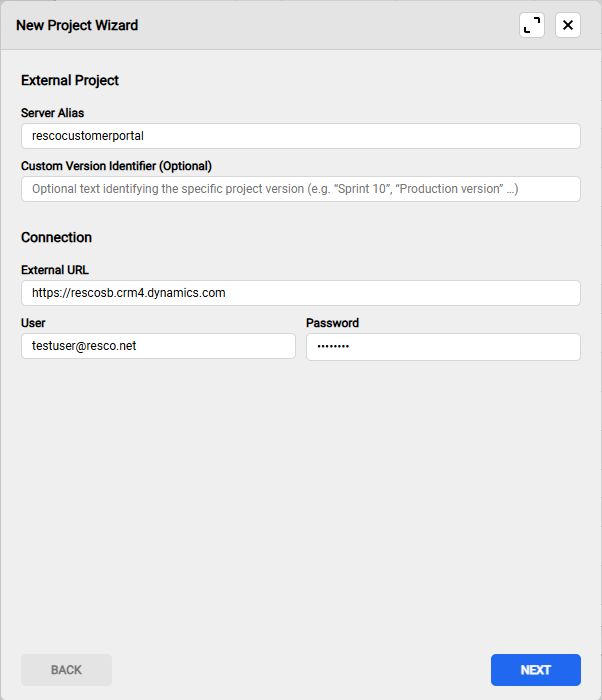Click the testuser@resco.net email text
602x700 pixels.
pos(84,346)
